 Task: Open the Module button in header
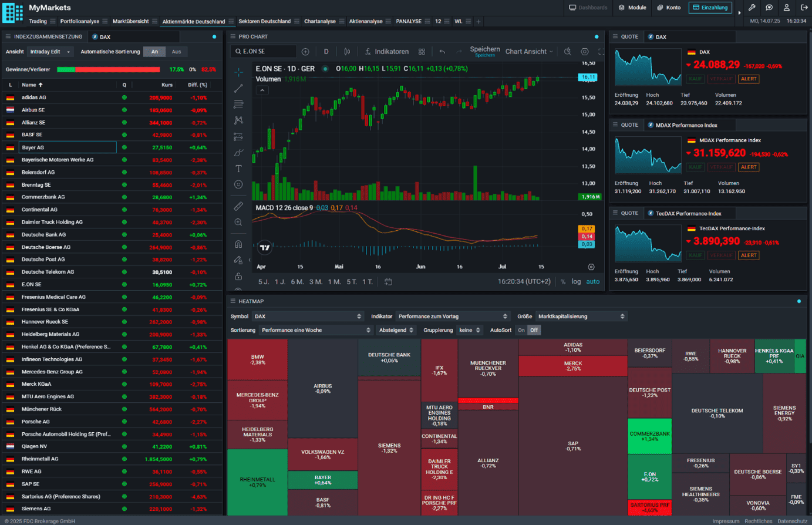tap(632, 8)
